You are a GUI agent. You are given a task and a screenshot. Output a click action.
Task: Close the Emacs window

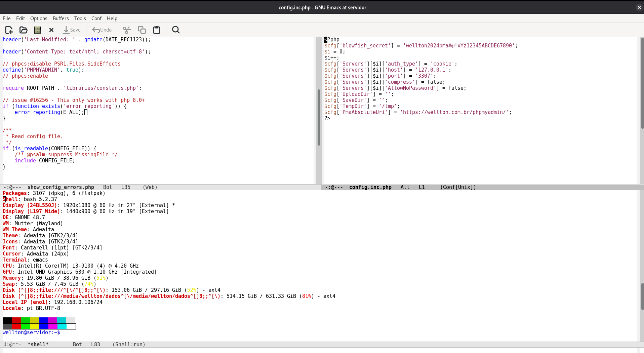(639, 7)
